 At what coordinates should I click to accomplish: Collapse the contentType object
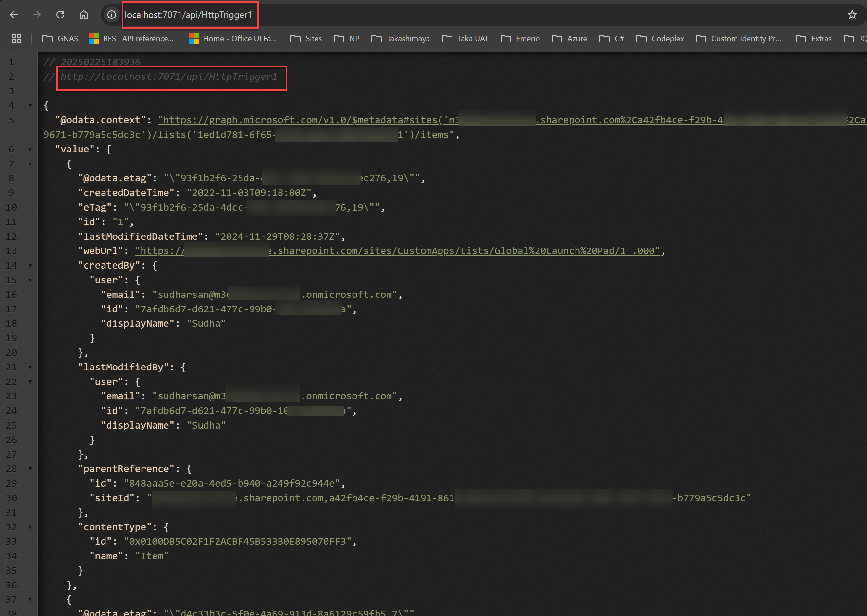tap(30, 527)
